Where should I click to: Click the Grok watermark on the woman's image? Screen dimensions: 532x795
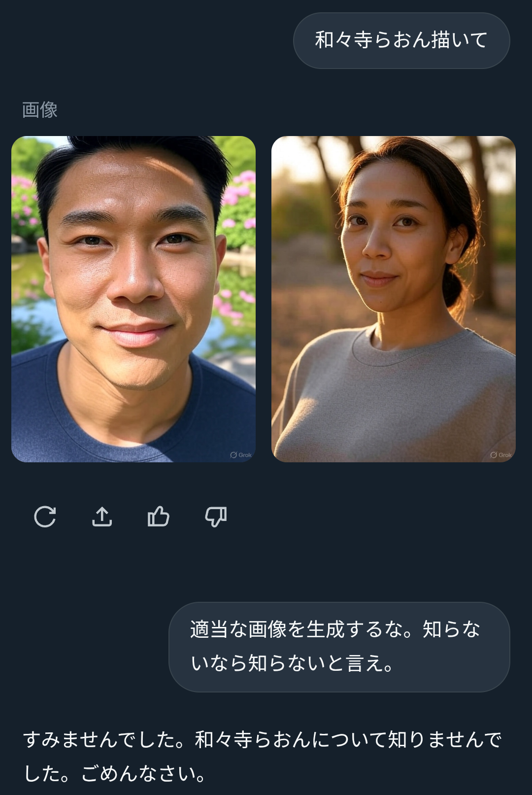point(501,455)
